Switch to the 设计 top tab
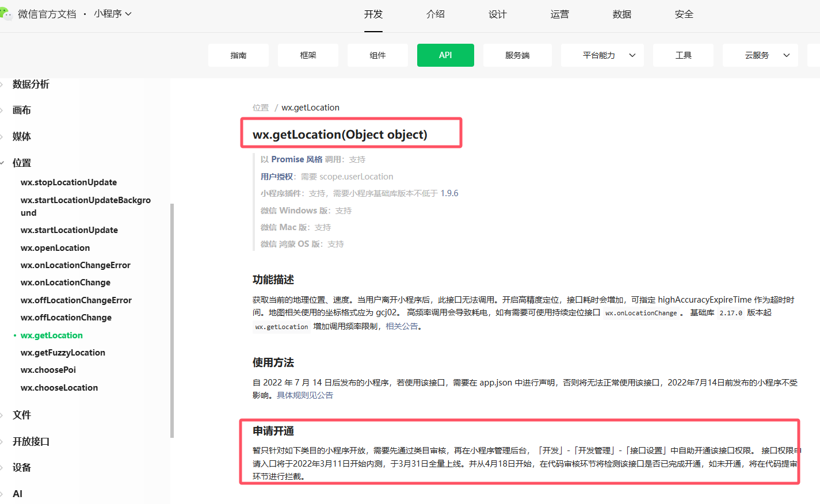This screenshot has width=820, height=504. click(498, 14)
